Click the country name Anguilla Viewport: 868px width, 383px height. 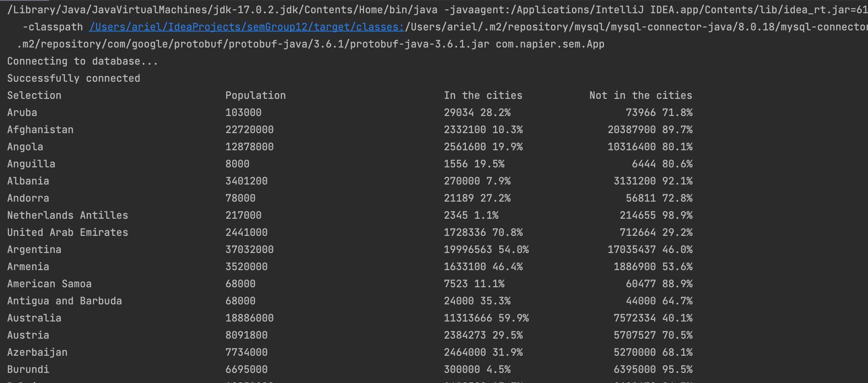(x=31, y=164)
